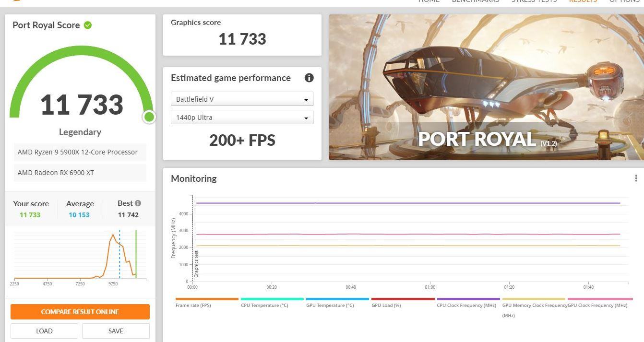Toggle Frame rate (FPS) legend swatch
Screen dimensions: 644x342
point(207,299)
